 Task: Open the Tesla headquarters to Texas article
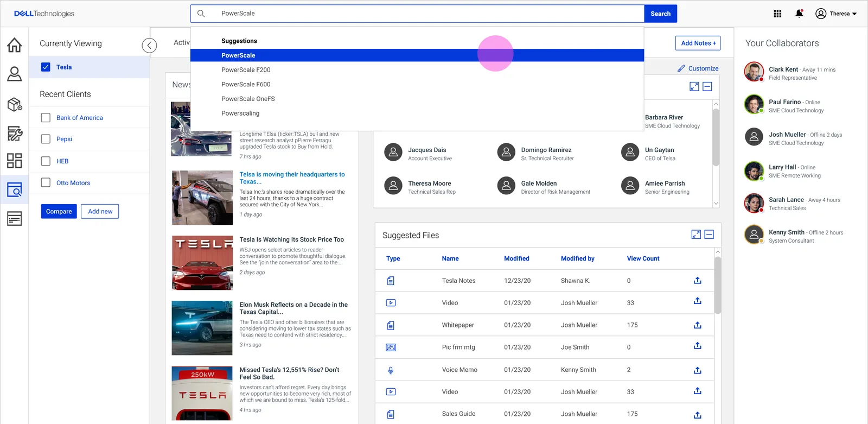[x=292, y=178]
